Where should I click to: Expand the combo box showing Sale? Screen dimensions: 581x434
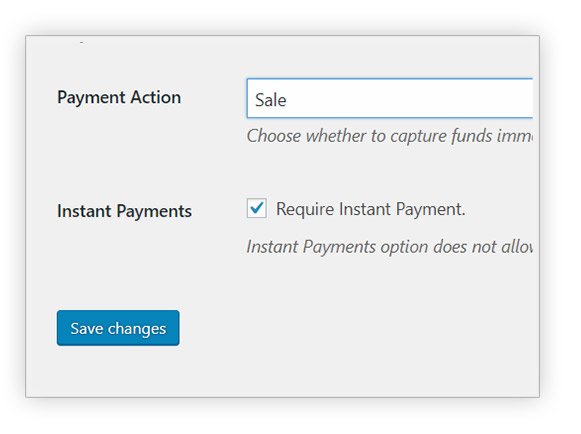coord(390,99)
